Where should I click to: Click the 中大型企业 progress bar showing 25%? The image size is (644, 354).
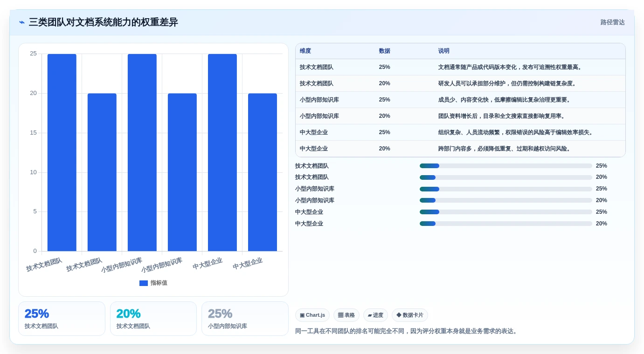506,212
